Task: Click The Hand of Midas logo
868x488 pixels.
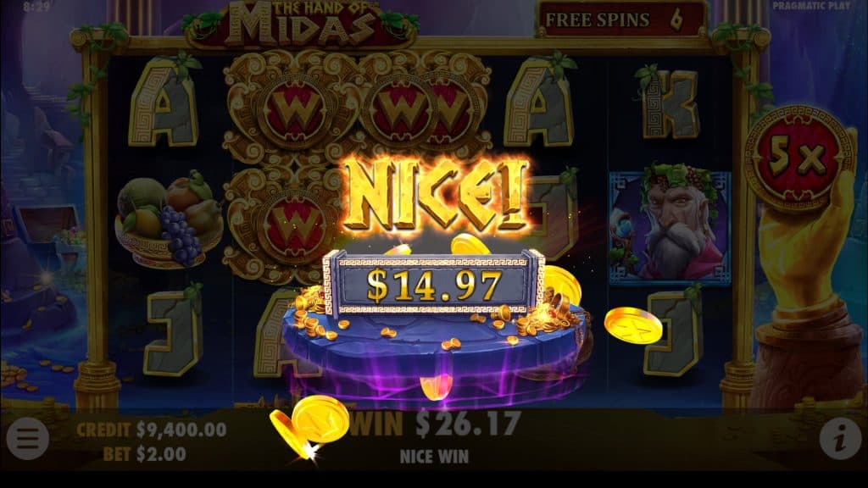Action: coord(301,24)
